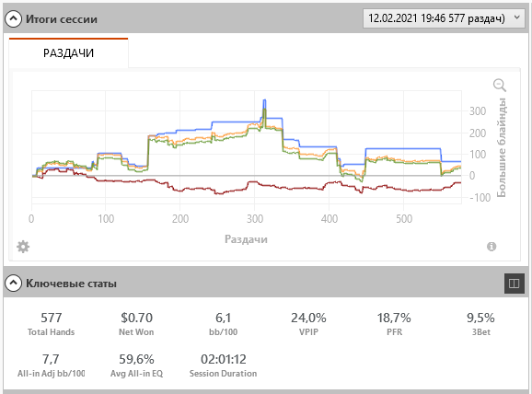
Task: Click the bb/100 stat value
Action: (x=224, y=318)
